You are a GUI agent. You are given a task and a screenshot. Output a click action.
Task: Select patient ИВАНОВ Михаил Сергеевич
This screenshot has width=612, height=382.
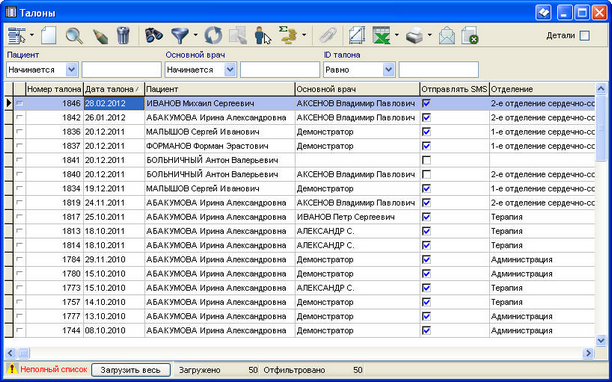(x=219, y=103)
